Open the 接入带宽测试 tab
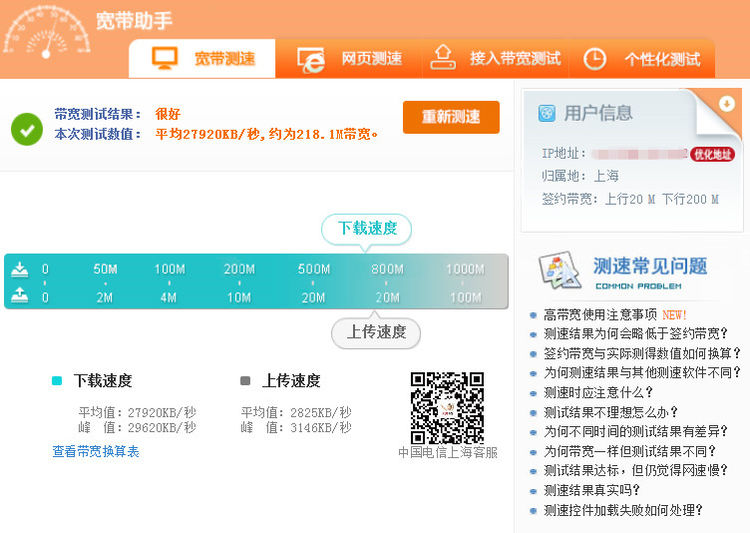 [495, 58]
